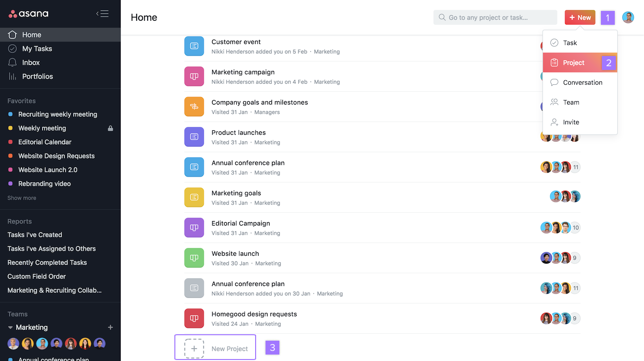
Task: Choose Invite from the New menu
Action: click(x=571, y=122)
